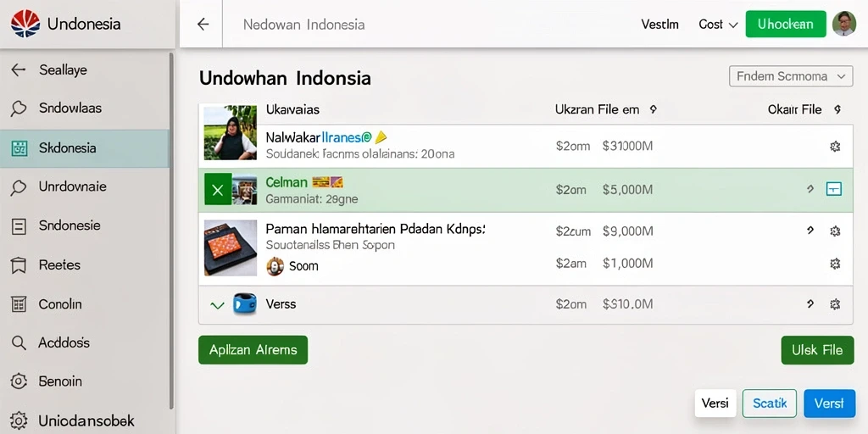Open the Seallaye sidebar item
The image size is (868, 434).
click(84, 70)
